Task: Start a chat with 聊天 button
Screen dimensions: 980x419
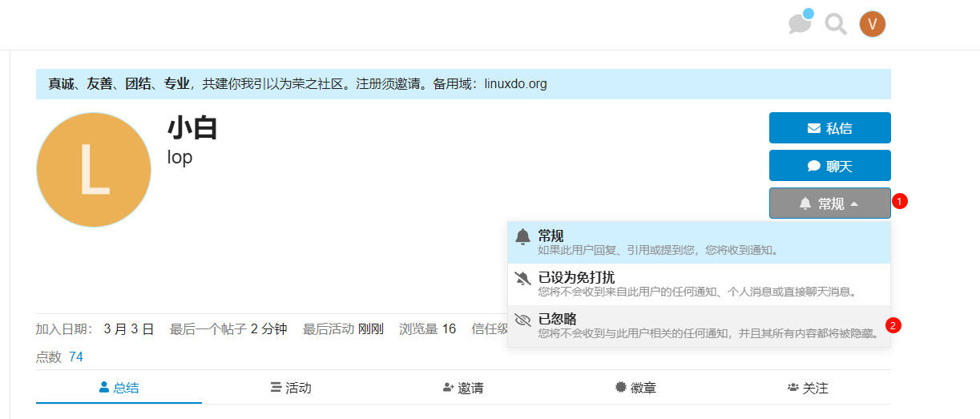Action: pyautogui.click(x=829, y=166)
